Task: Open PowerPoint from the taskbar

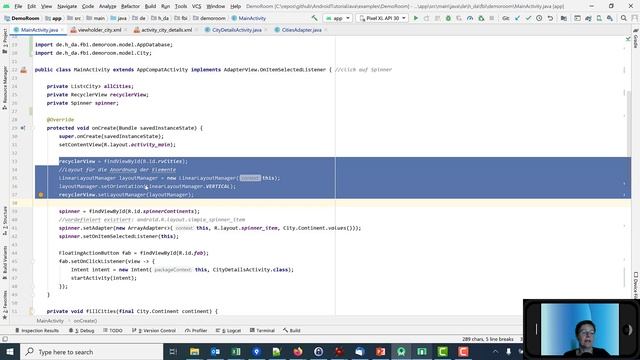Action: pos(380,351)
